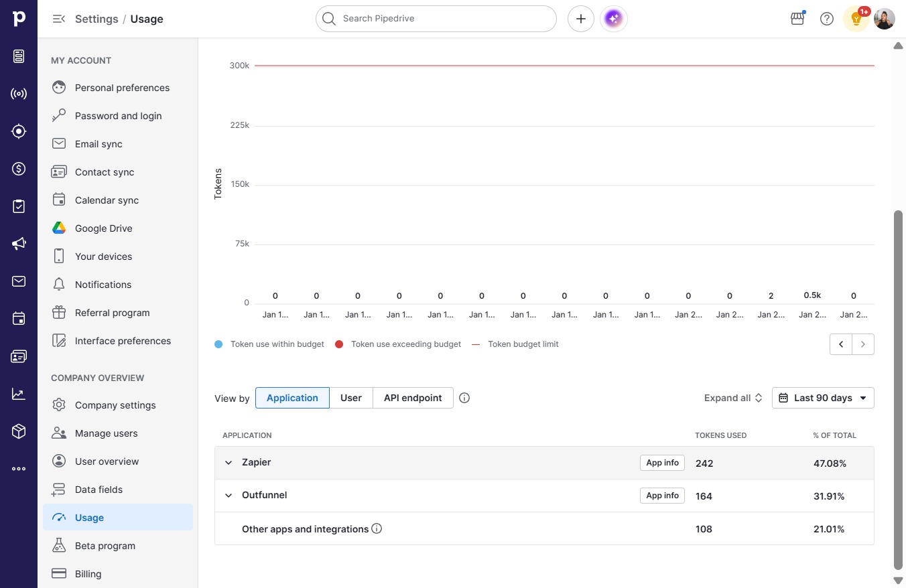Image resolution: width=906 pixels, height=588 pixels.
Task: Go to Deals via the dollar icon
Action: point(19,169)
